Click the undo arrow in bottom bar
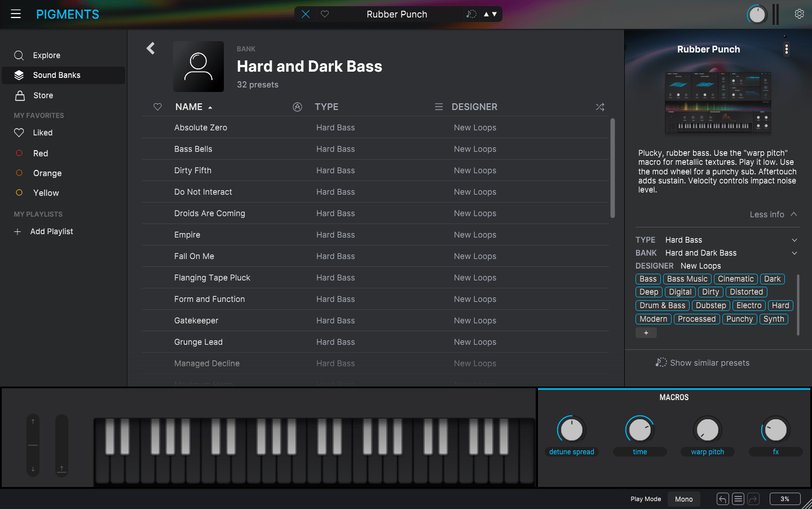Screen dimensions: 812x509 coord(722,499)
